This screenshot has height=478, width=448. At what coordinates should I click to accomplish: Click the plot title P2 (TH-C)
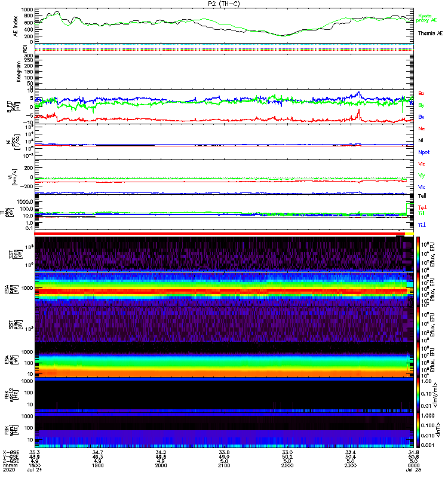point(223,4)
